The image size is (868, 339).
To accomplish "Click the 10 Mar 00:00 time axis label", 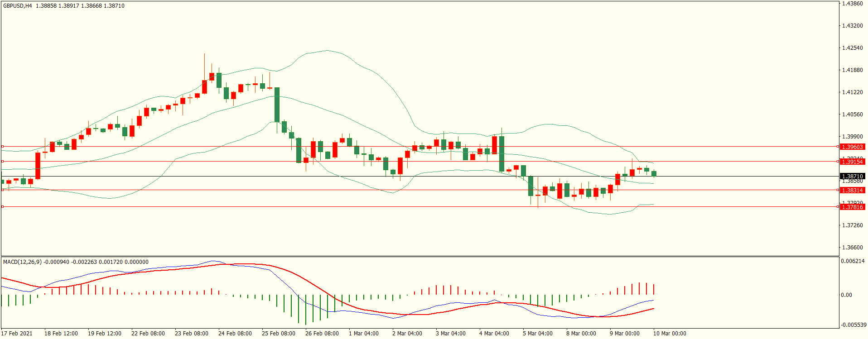I will pos(669,334).
